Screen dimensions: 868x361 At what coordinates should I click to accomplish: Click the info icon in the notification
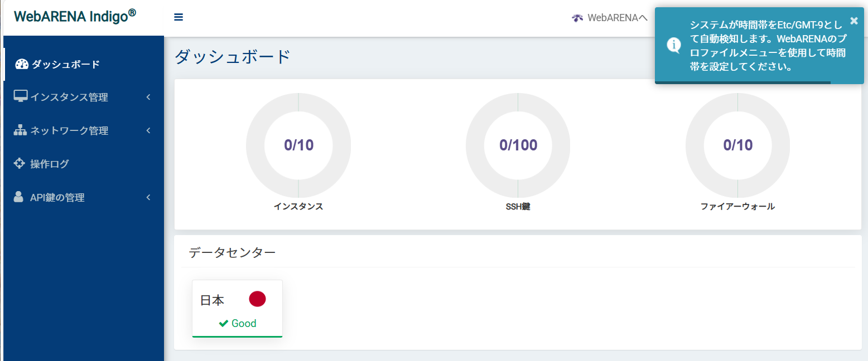point(674,45)
